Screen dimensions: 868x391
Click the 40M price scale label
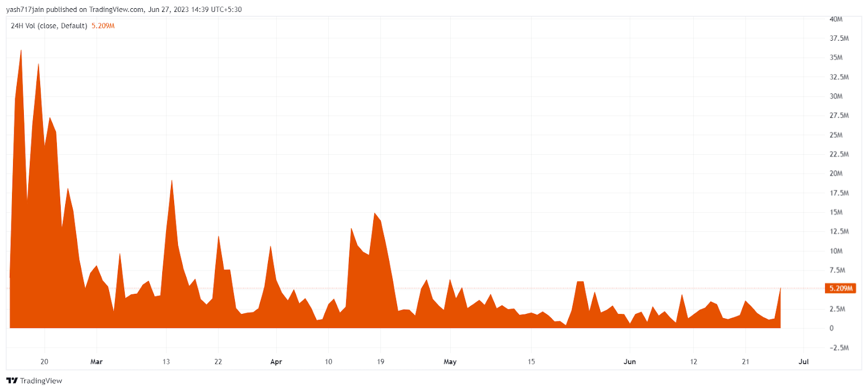pos(836,19)
